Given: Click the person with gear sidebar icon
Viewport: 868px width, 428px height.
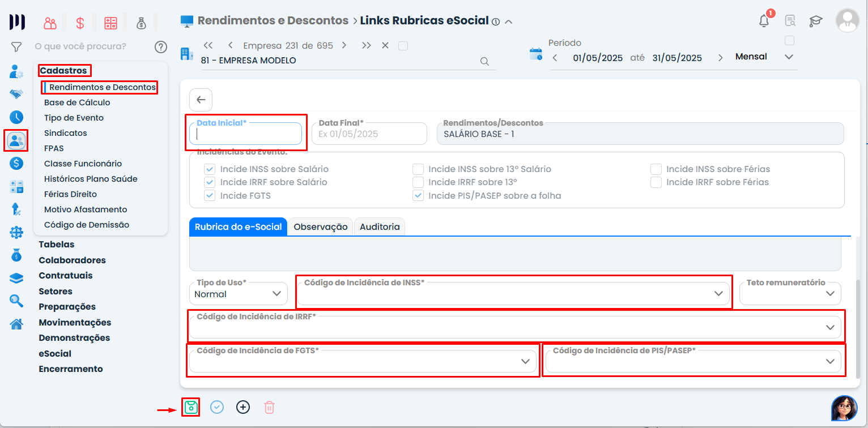Looking at the screenshot, I should [x=16, y=72].
